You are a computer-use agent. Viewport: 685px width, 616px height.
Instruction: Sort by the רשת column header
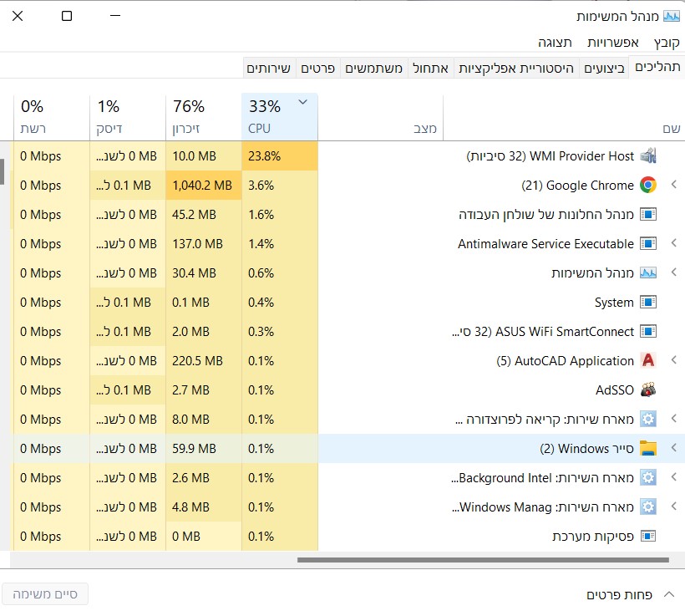pyautogui.click(x=52, y=117)
